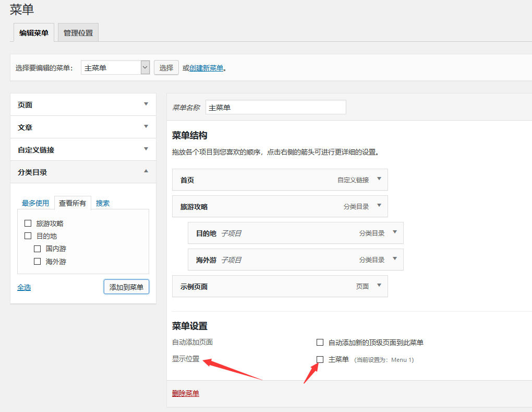
Task: Open the 搜索 tab in categories
Action: coord(103,203)
